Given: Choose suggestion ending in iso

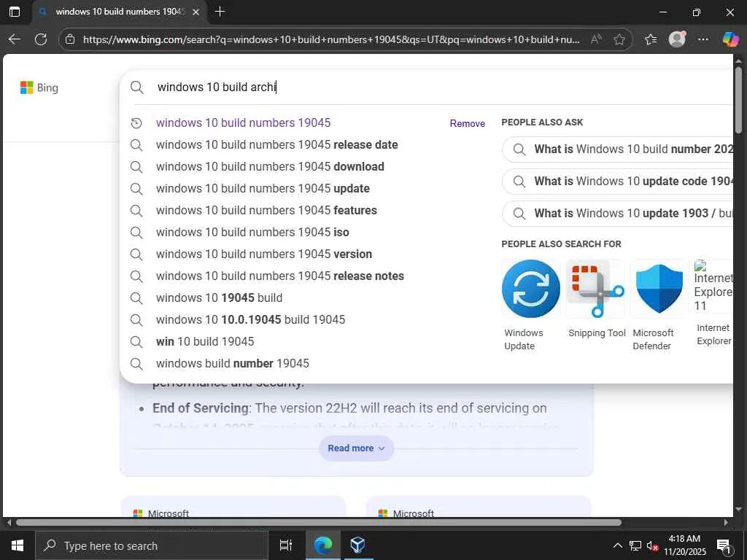Looking at the screenshot, I should (252, 233).
